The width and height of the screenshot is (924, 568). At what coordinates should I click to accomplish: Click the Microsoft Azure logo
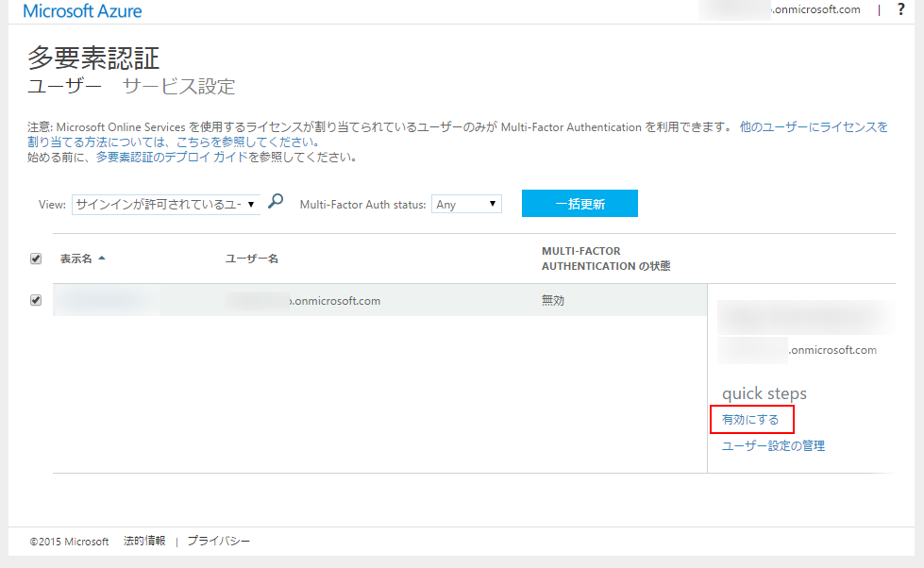coord(82,11)
